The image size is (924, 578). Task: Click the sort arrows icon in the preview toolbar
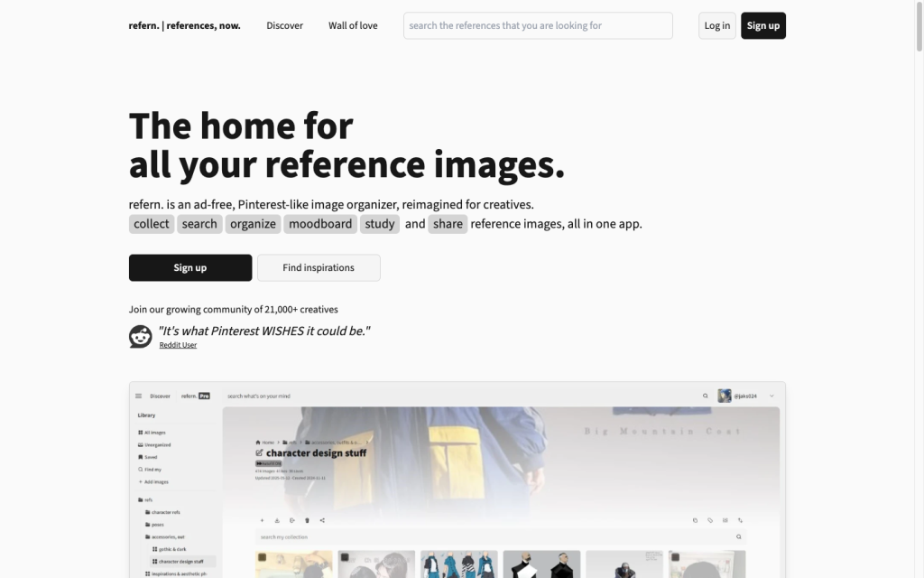pyautogui.click(x=740, y=520)
